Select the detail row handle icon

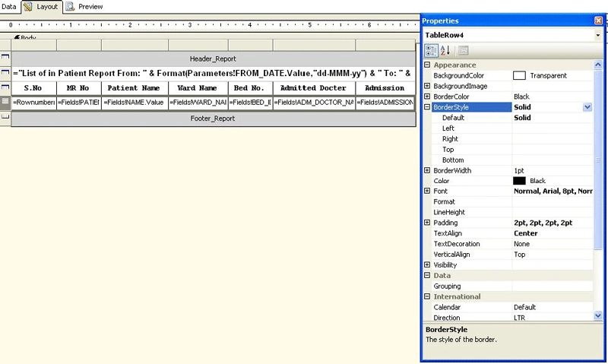click(x=5, y=103)
